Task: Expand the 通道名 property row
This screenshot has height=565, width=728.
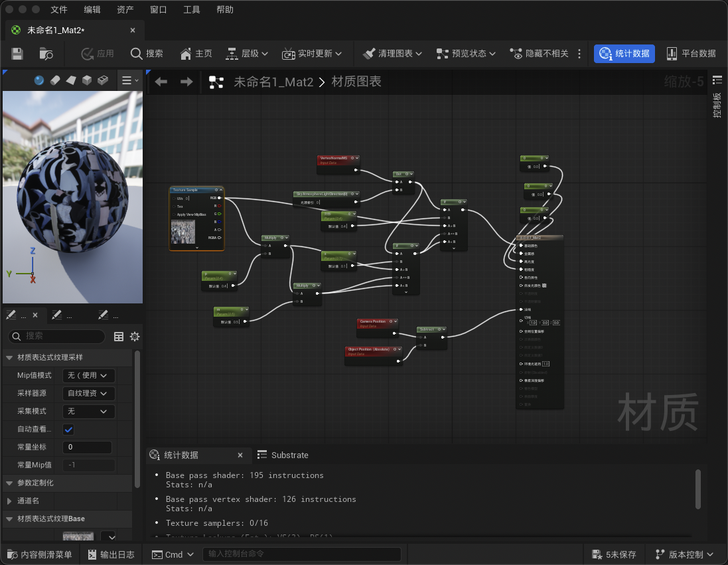Action: [x=9, y=501]
